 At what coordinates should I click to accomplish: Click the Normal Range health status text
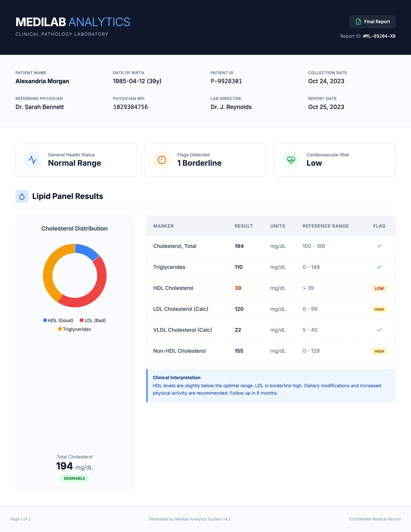pyautogui.click(x=74, y=163)
